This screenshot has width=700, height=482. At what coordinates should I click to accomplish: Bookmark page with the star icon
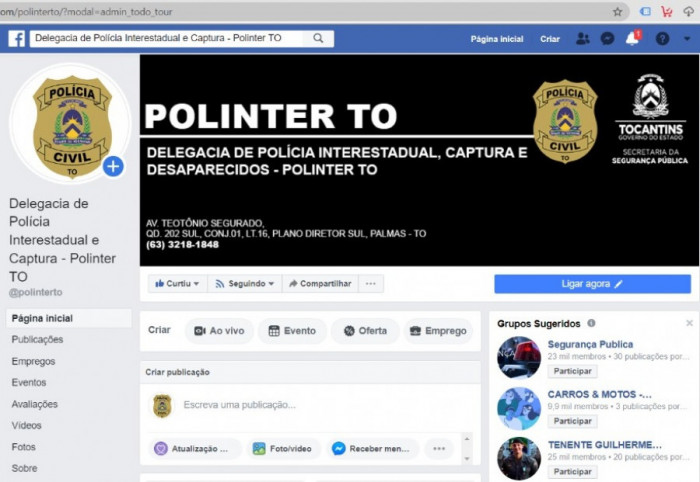tap(617, 12)
